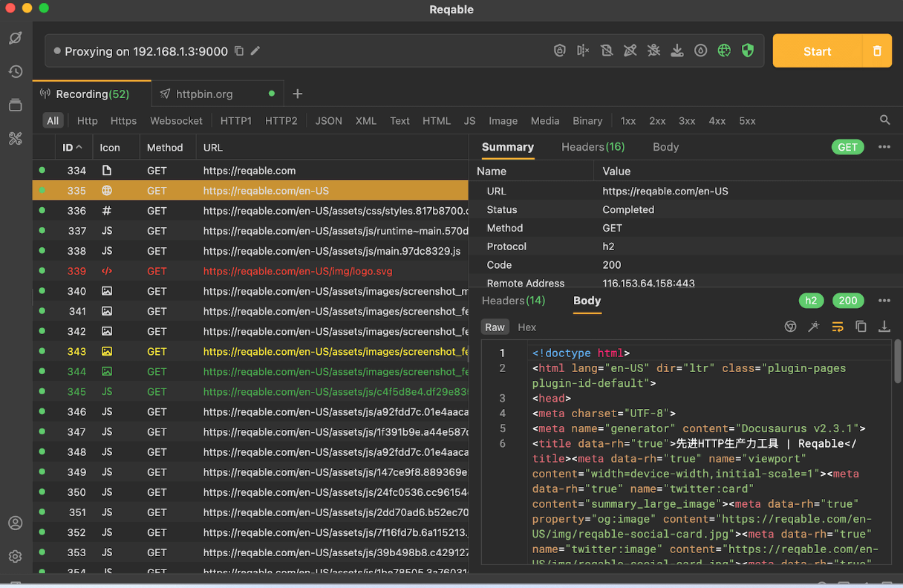Open the request Headers(16) tab
Viewport: 903px width, 588px height.
coord(593,147)
